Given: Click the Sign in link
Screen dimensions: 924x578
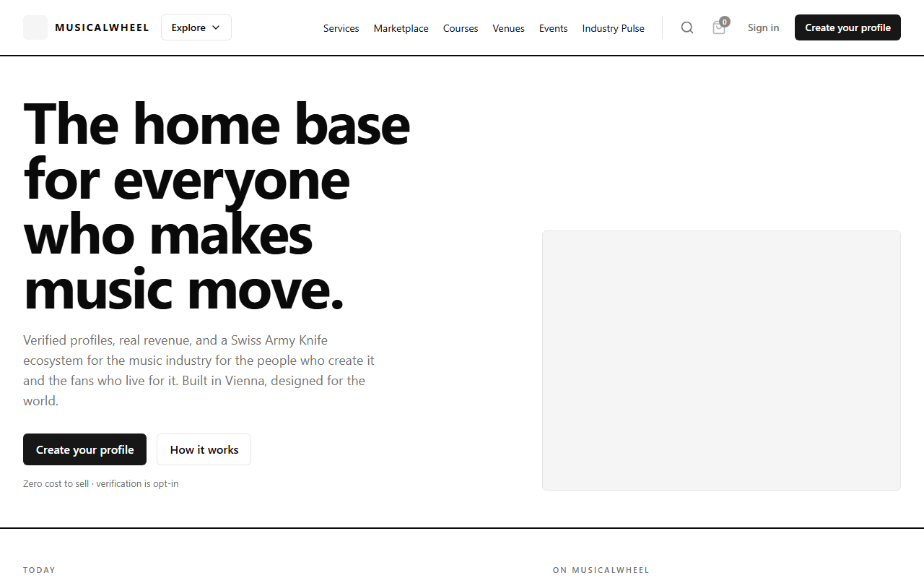Looking at the screenshot, I should (x=764, y=27).
